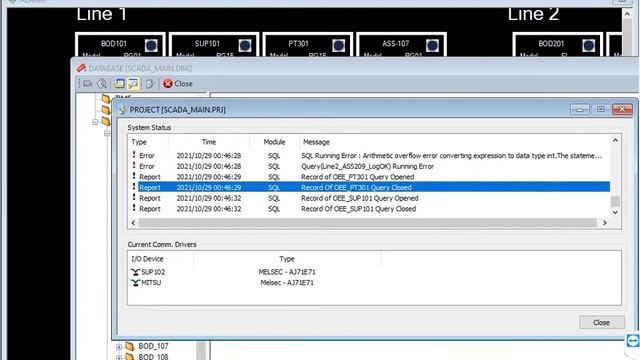
Task: Click the main window vertical scroll up arrow
Action: pyautogui.click(x=627, y=14)
